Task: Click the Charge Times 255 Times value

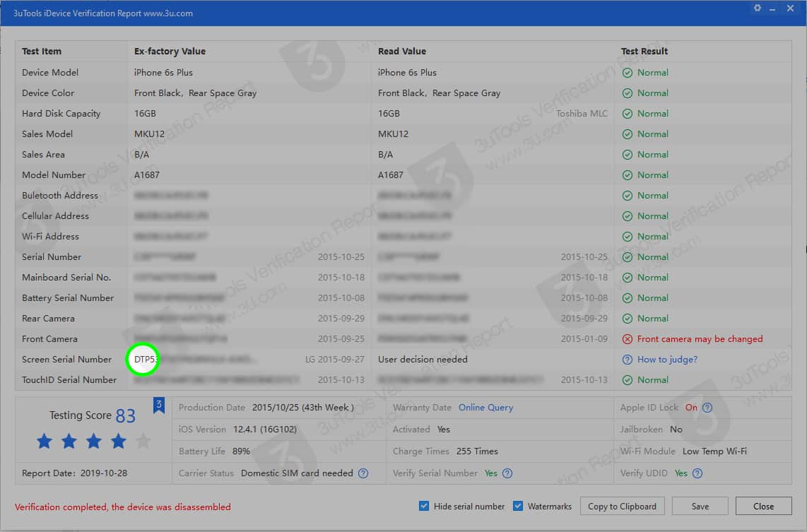Action: pos(477,451)
